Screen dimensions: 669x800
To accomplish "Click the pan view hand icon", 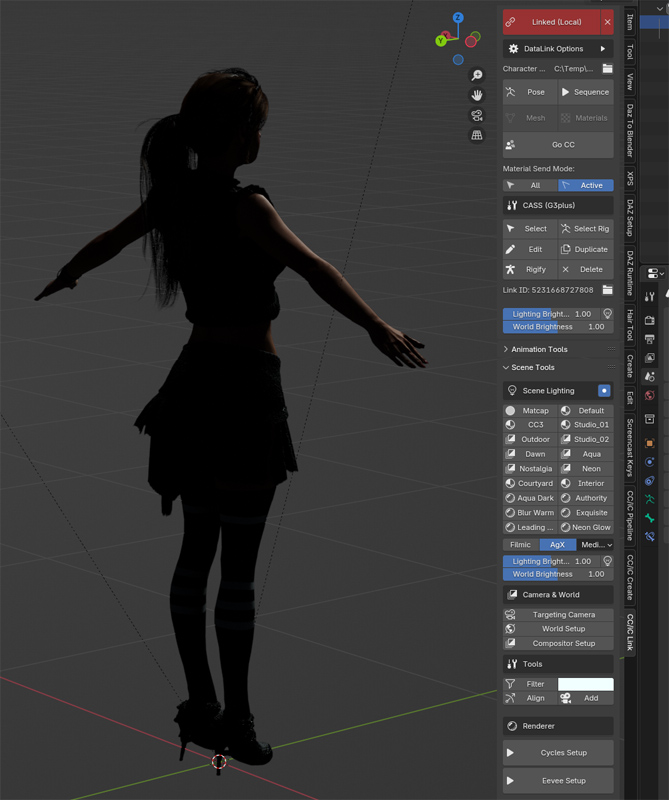I will 477,95.
